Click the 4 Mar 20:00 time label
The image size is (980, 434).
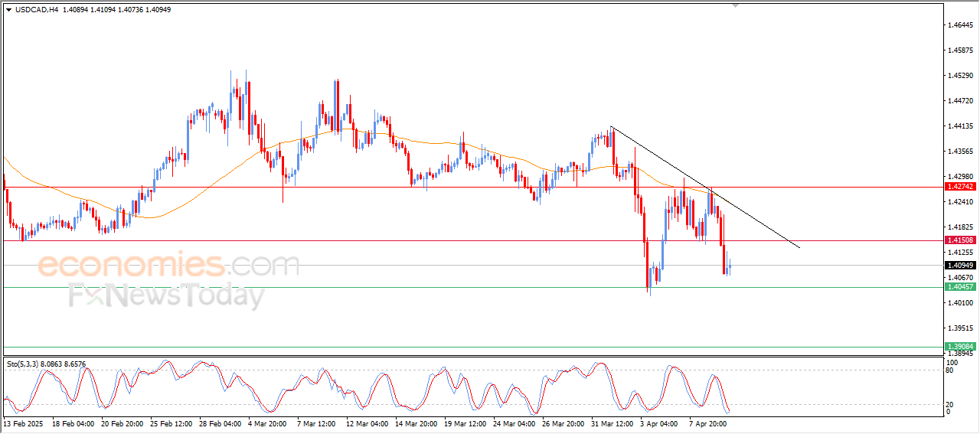click(x=268, y=423)
